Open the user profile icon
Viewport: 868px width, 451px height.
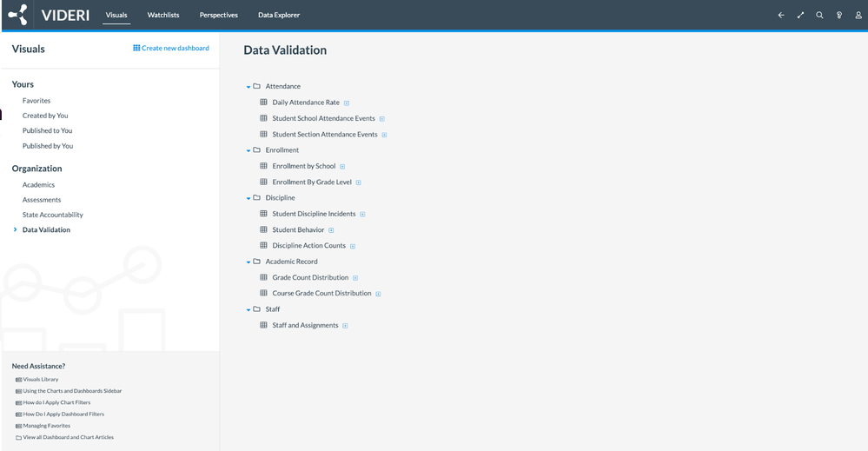click(858, 16)
